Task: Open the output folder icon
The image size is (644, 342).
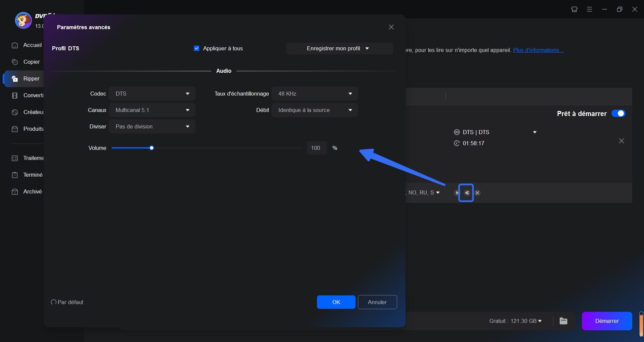Action: point(563,321)
